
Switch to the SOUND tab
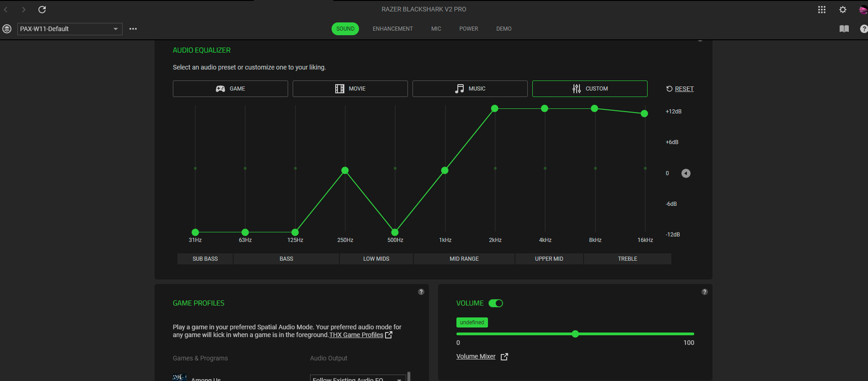345,29
